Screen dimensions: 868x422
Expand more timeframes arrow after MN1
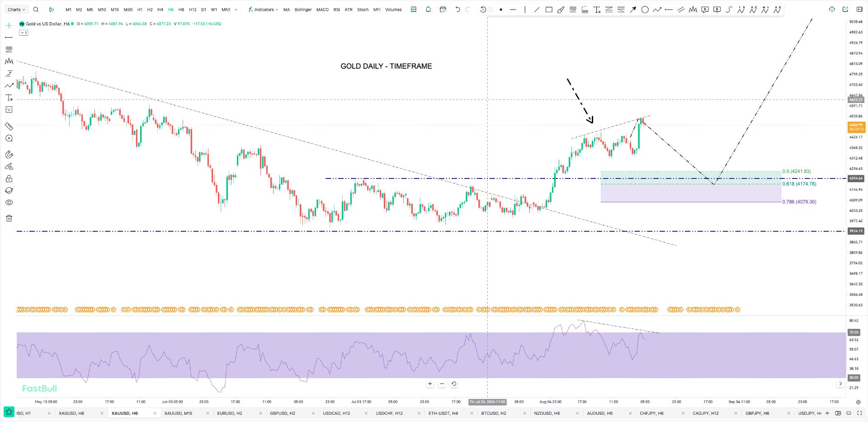coord(236,9)
